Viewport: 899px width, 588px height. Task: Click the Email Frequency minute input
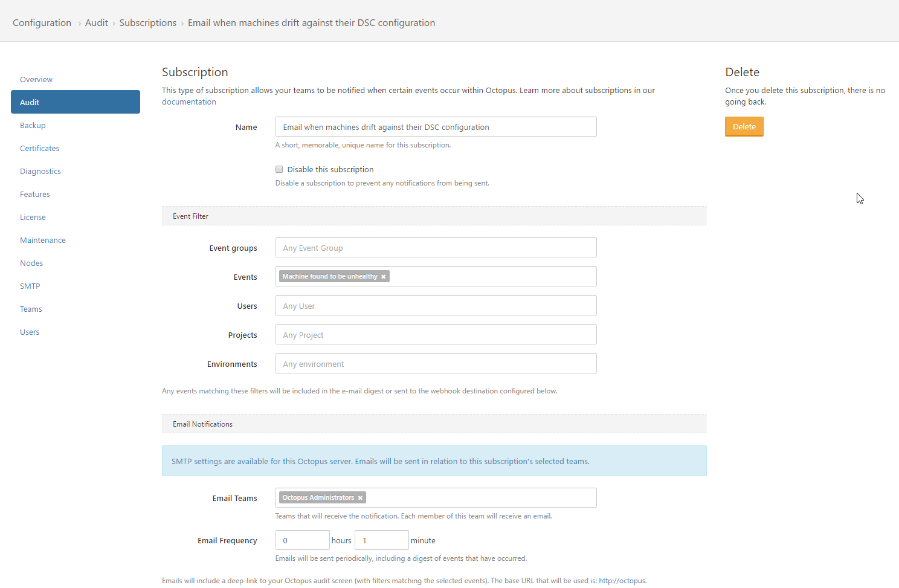click(381, 540)
